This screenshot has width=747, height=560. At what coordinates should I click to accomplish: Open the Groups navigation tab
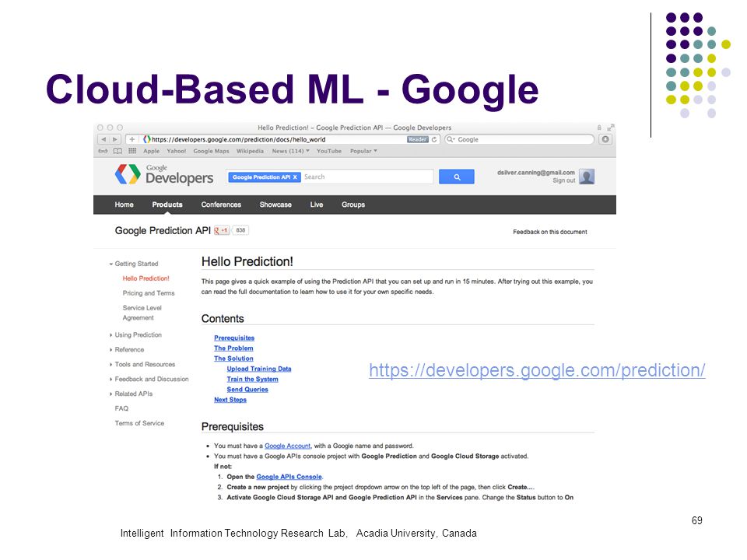353,205
